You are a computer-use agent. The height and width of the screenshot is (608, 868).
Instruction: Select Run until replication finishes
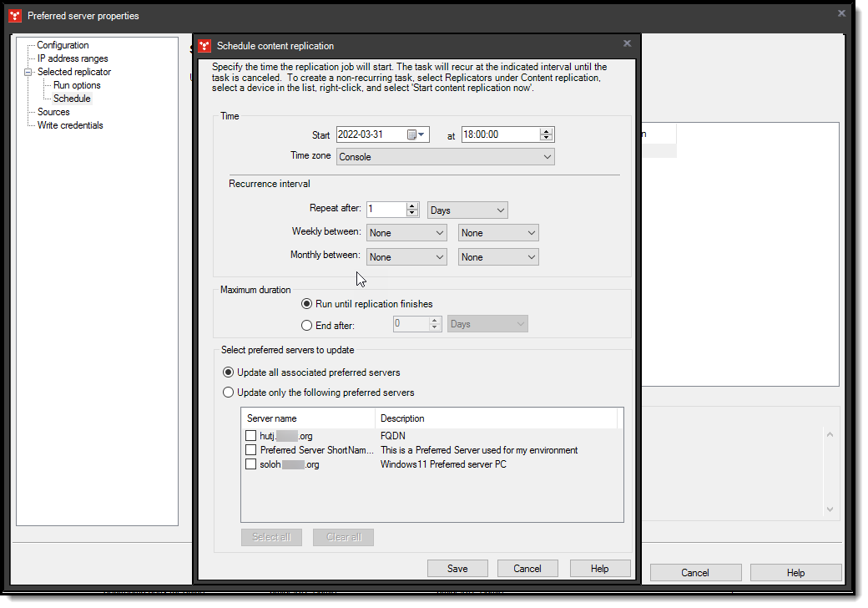306,303
